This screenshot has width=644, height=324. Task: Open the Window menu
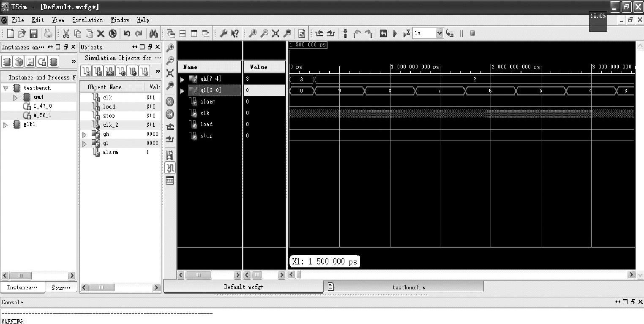click(120, 20)
